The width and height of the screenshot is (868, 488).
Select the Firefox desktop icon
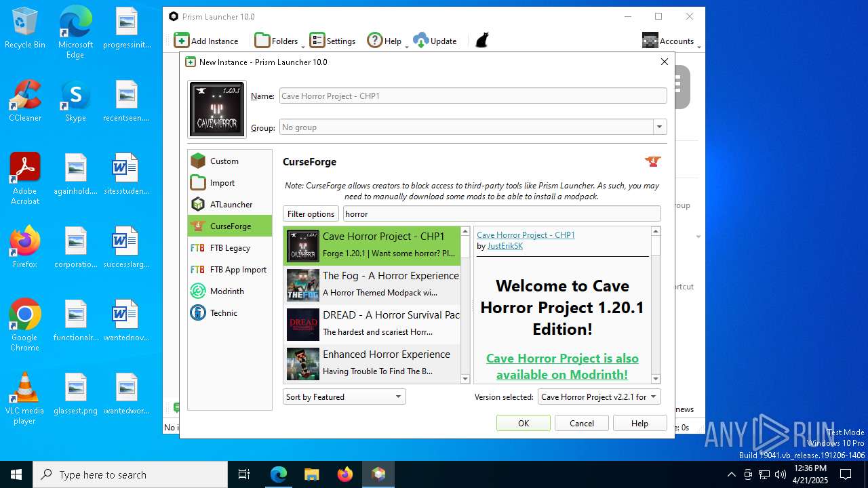[25, 247]
